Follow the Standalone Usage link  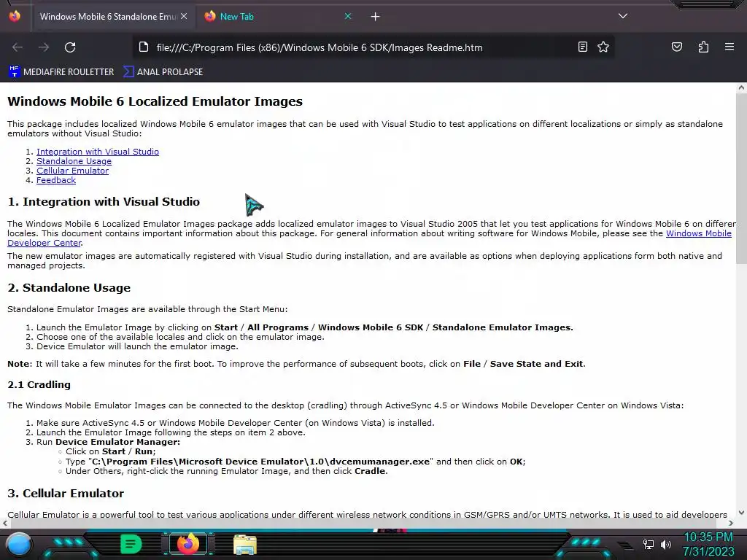point(74,161)
